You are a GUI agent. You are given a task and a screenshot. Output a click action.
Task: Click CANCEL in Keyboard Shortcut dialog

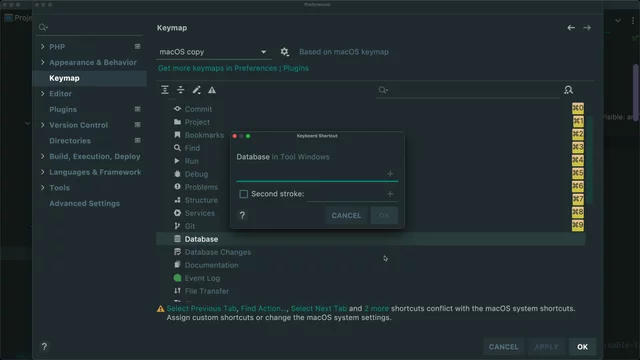(346, 215)
